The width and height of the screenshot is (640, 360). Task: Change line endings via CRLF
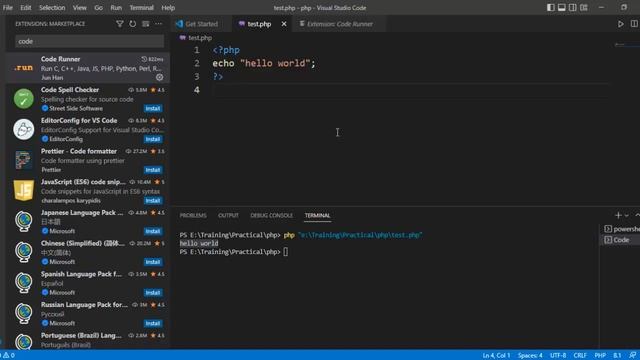click(x=580, y=355)
